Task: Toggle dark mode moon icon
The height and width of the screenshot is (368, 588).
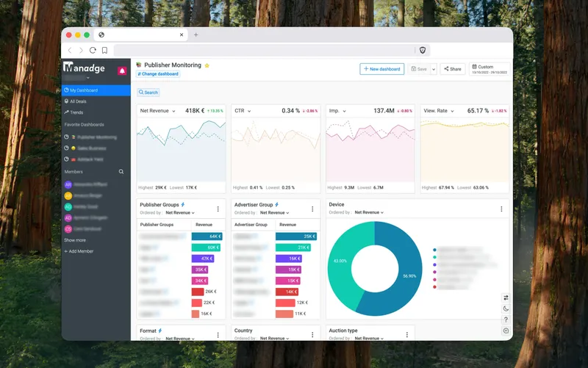Action: click(x=506, y=309)
